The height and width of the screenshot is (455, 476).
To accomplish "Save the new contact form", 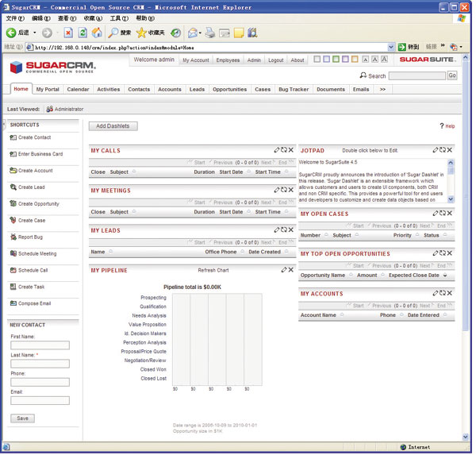I will 22,418.
